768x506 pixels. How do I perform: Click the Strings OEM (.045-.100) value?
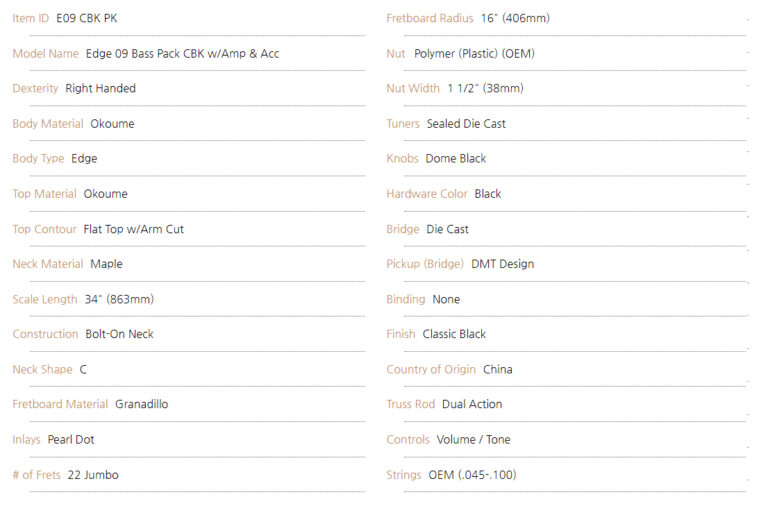pos(472,475)
